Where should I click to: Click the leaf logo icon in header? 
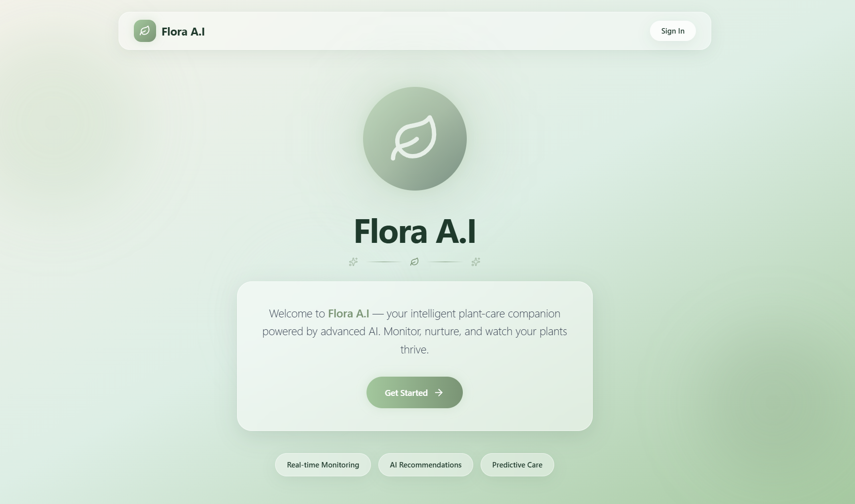[x=145, y=31]
